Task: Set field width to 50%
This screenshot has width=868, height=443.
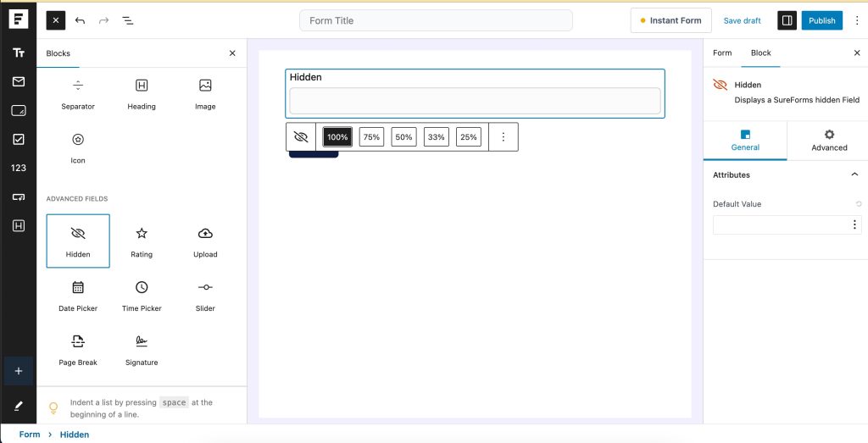Action: click(x=403, y=137)
